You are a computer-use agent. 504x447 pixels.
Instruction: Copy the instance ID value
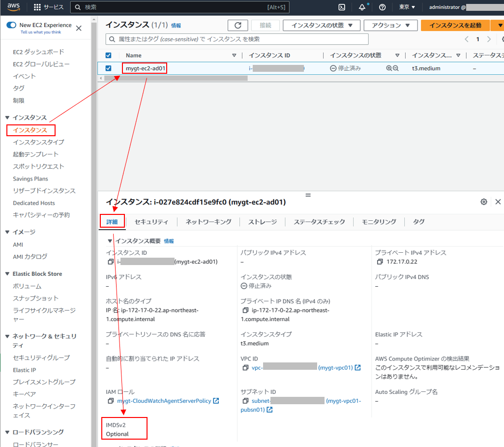coord(111,262)
